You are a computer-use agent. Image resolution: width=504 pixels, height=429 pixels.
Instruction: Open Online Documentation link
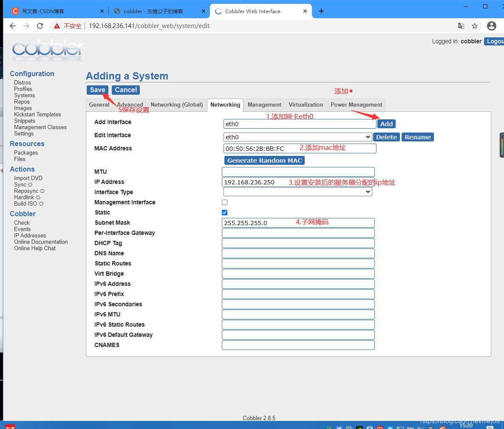pyautogui.click(x=41, y=242)
